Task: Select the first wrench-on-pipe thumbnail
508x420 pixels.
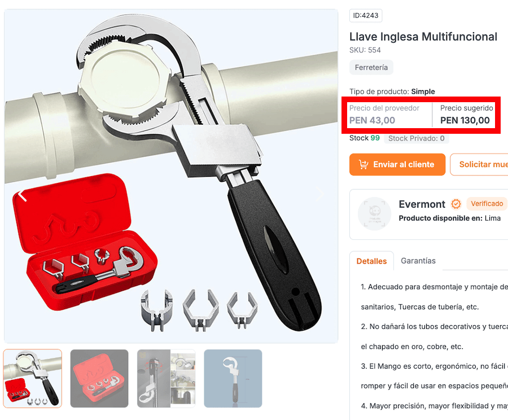Action: tap(32, 378)
